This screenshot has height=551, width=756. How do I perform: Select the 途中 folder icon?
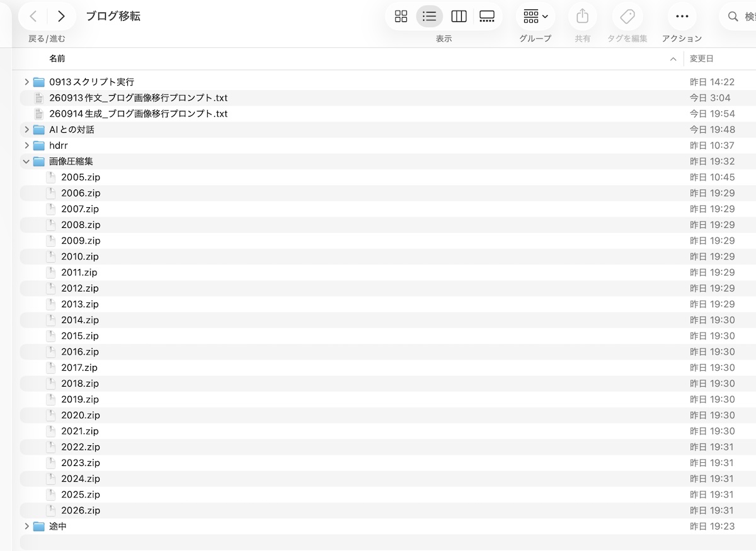[39, 526]
